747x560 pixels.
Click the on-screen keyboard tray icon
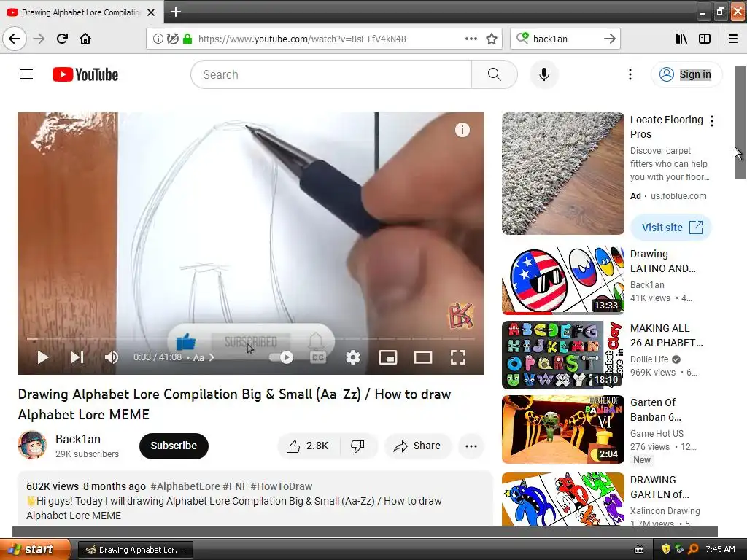(639, 550)
